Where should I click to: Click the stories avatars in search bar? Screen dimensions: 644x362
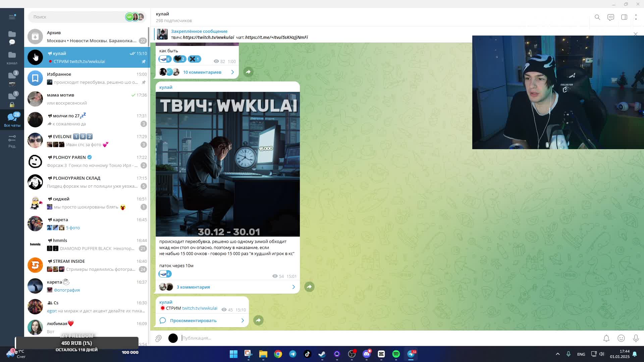[135, 17]
